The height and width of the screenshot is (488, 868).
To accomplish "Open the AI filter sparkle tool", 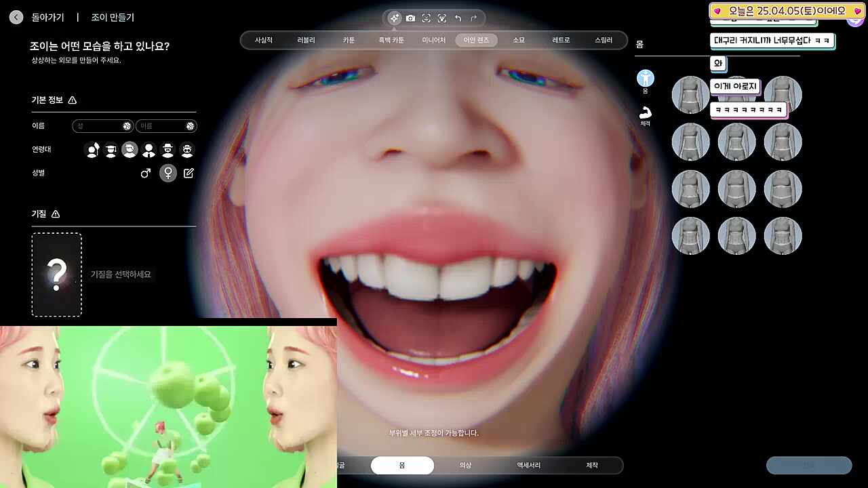I will (395, 18).
